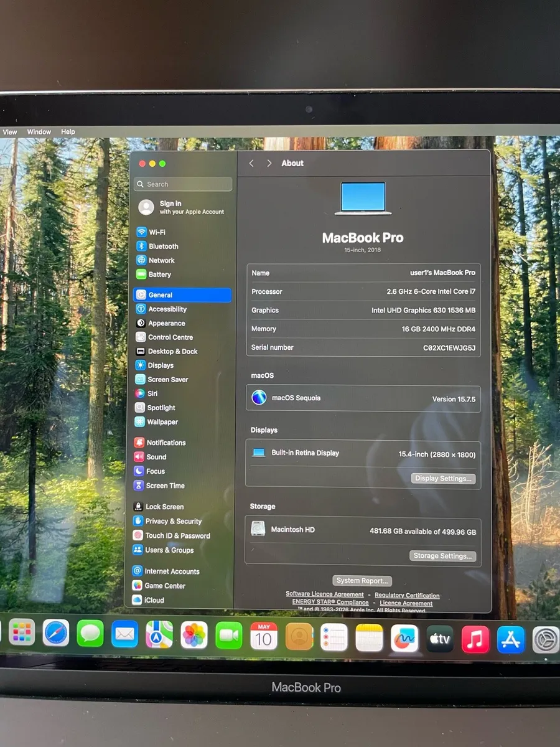Click the computer name 'user1's MacBook Pro'
This screenshot has width=560, height=747.
pos(442,273)
